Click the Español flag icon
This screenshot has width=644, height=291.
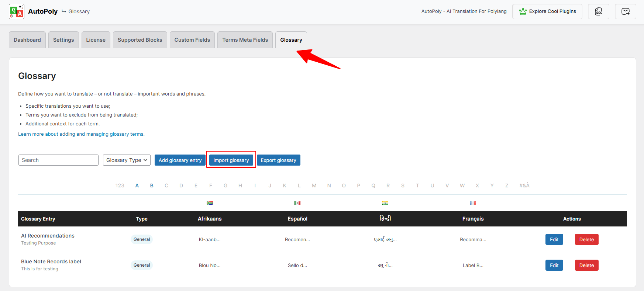click(297, 203)
